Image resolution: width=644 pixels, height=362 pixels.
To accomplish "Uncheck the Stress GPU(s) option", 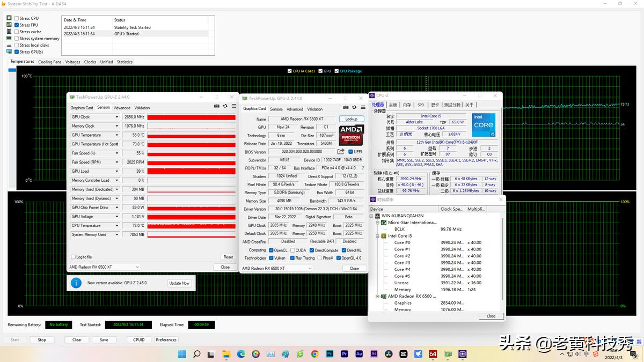I will coord(17,52).
